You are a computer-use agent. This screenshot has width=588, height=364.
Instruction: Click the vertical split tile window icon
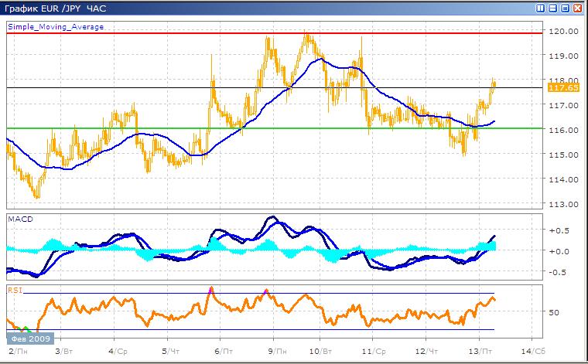(x=538, y=9)
